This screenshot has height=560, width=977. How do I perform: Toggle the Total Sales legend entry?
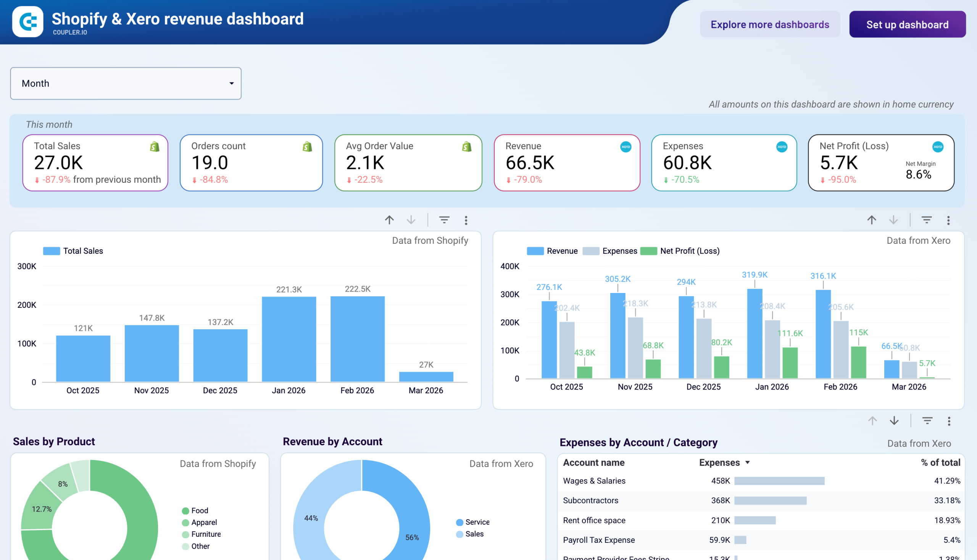[73, 250]
